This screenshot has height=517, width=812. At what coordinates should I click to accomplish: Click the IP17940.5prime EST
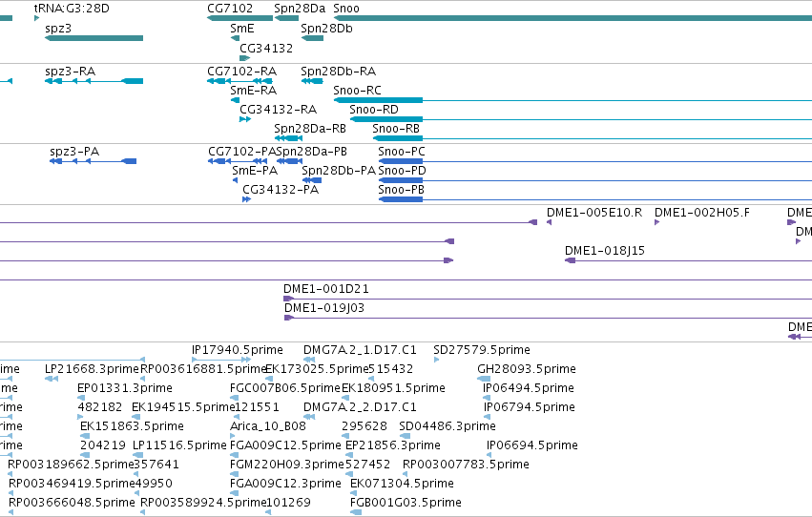[221, 360]
